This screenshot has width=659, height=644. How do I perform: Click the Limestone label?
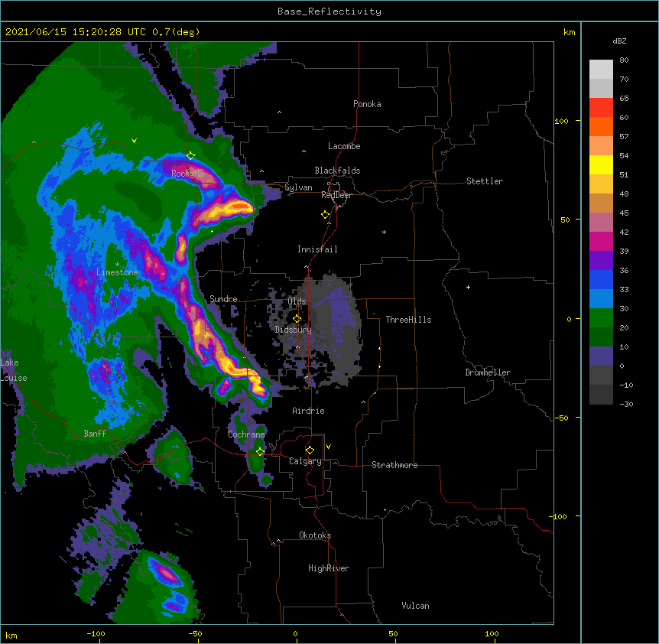click(117, 272)
